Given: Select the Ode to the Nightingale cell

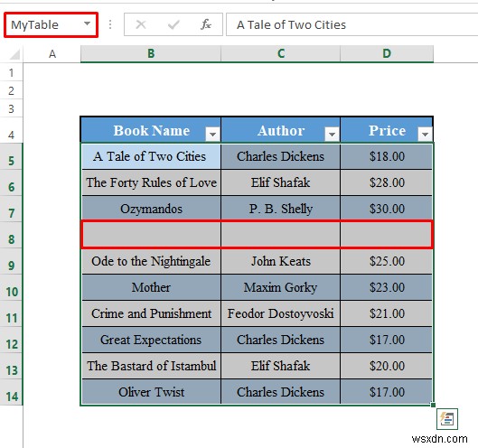Looking at the screenshot, I should click(151, 261).
